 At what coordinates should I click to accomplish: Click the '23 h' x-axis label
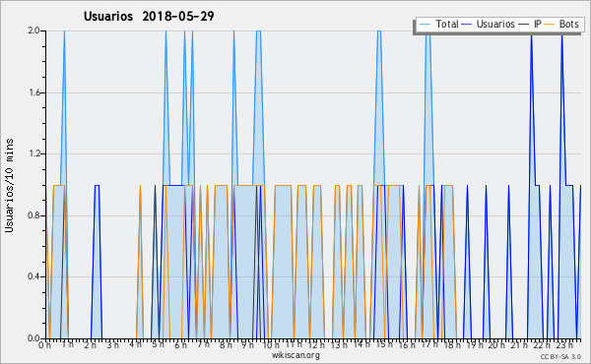click(x=564, y=345)
